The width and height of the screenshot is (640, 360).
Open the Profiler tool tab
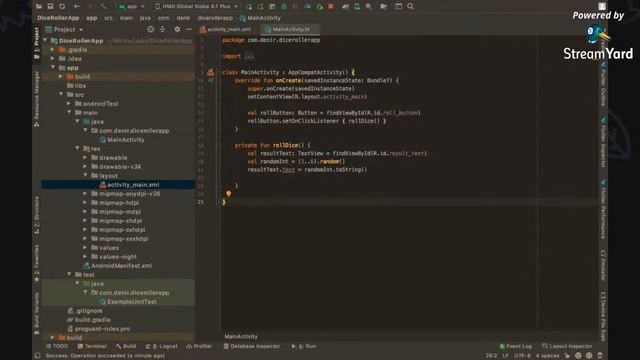point(199,346)
